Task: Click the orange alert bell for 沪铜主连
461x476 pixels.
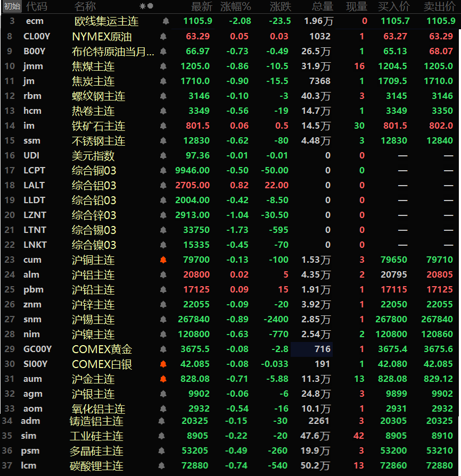Action: [x=163, y=260]
